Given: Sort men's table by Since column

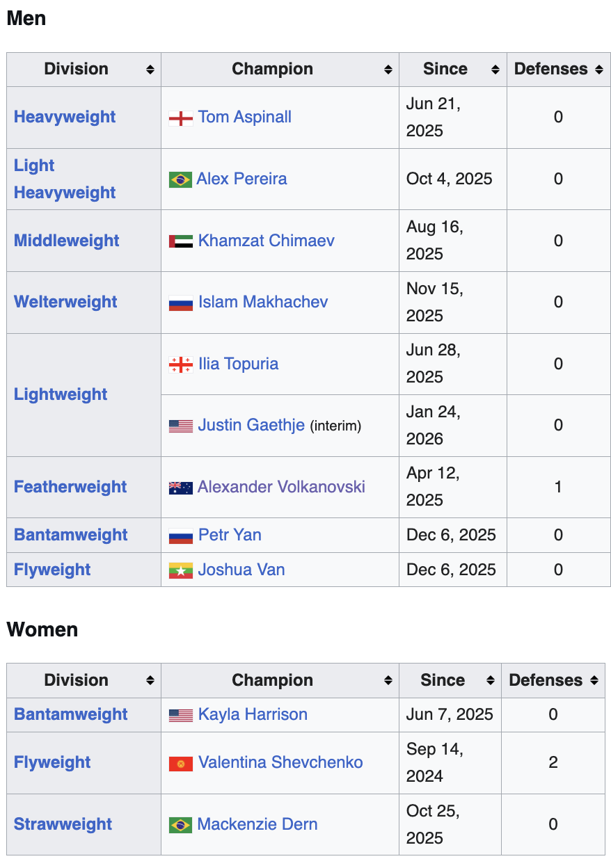Looking at the screenshot, I should [x=495, y=70].
